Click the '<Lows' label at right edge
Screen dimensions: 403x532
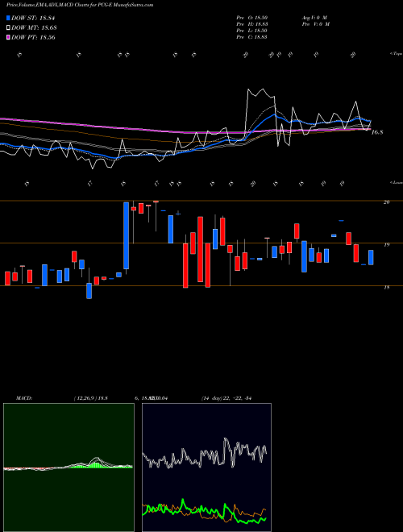(396, 182)
